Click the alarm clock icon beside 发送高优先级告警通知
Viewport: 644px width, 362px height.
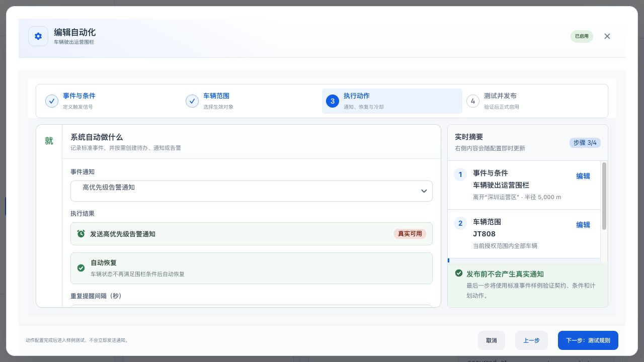pyautogui.click(x=81, y=234)
